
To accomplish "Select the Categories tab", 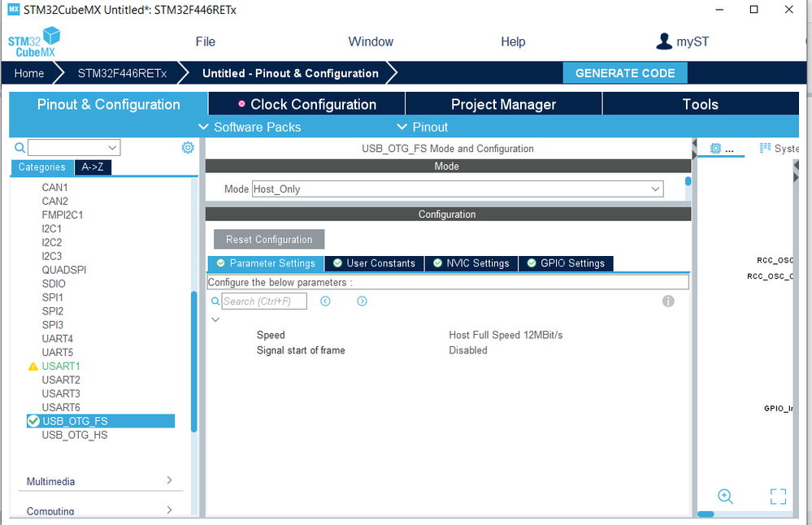I will coord(42,167).
